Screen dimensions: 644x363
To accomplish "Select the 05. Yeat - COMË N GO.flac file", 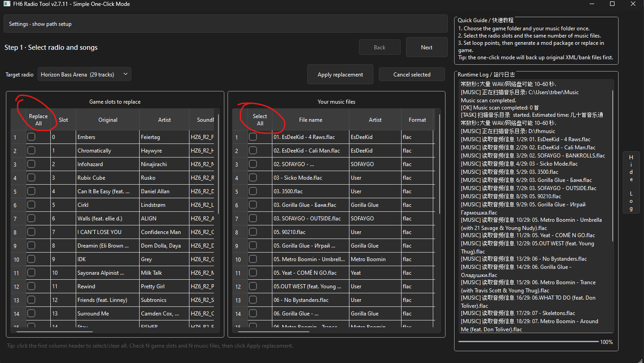I will point(311,272).
